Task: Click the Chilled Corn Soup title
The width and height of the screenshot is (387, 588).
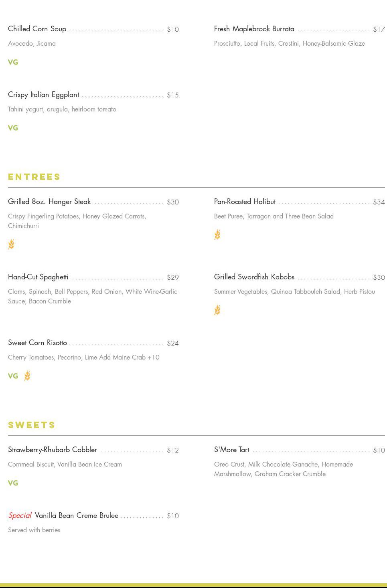Action: pos(37,29)
